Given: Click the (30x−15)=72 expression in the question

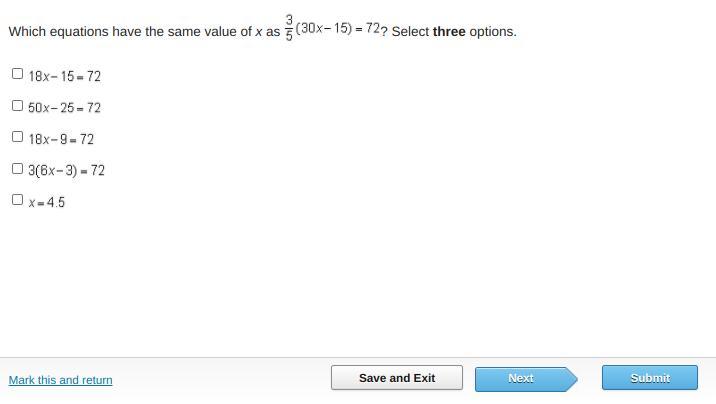Looking at the screenshot, I should click(338, 29).
